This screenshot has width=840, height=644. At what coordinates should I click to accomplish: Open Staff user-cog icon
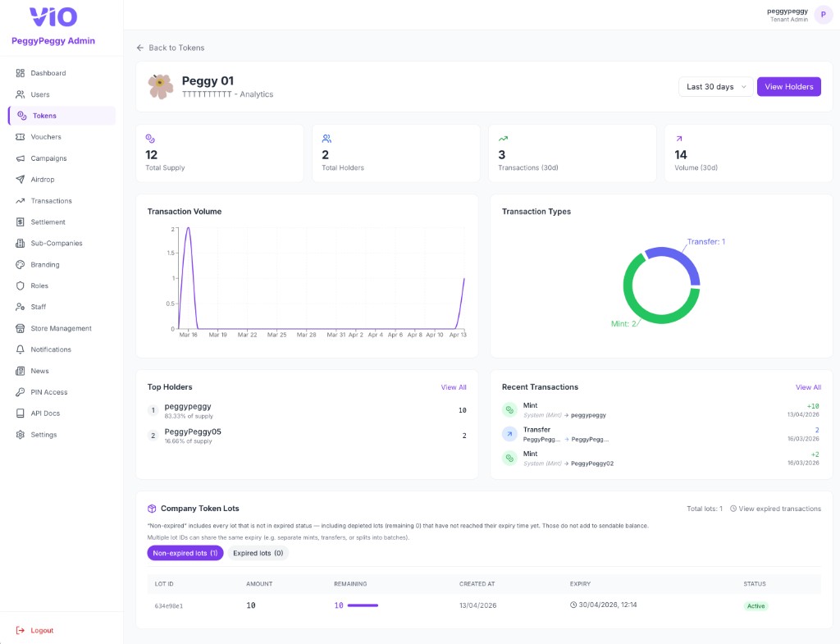point(21,307)
